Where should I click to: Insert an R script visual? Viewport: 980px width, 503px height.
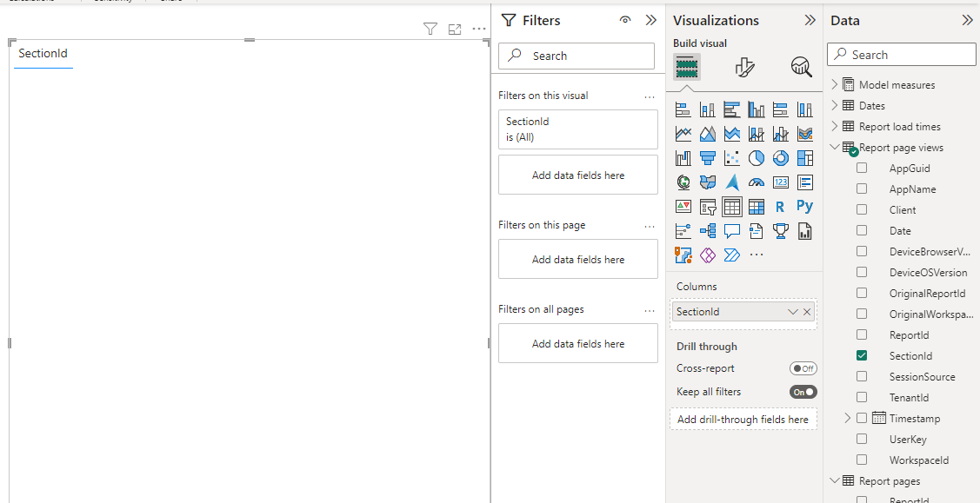tap(781, 207)
